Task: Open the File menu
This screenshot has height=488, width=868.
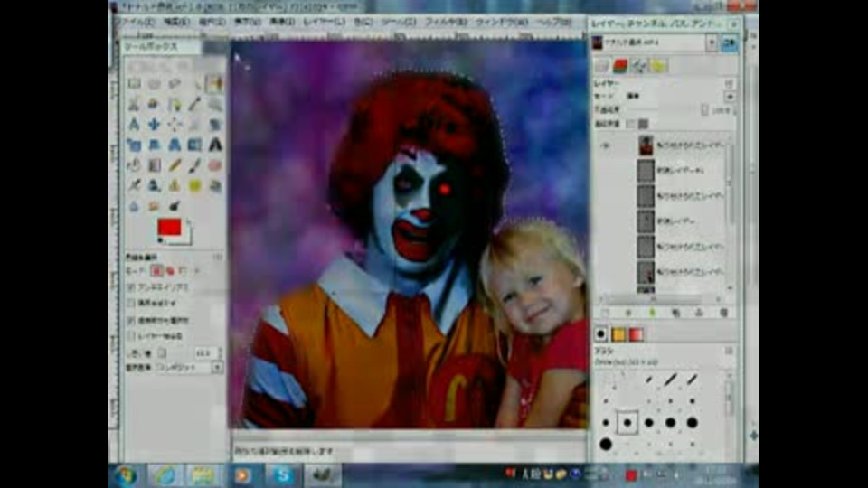Action: click(135, 22)
